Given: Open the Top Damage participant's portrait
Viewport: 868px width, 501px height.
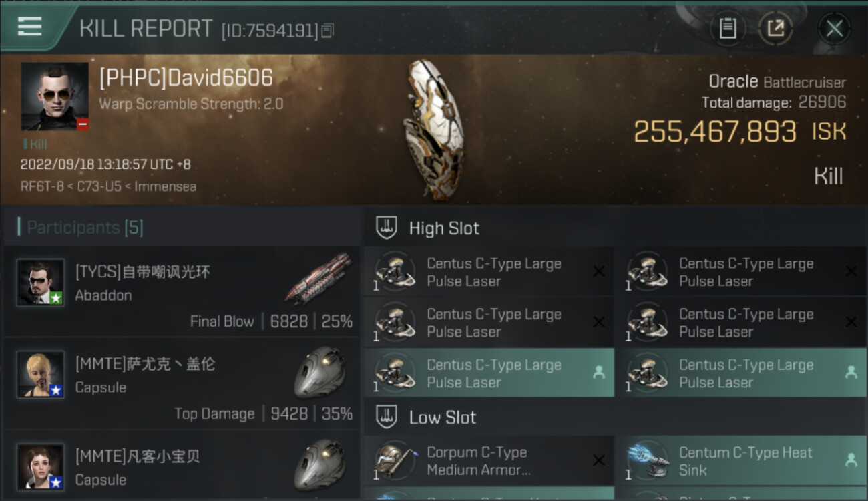Looking at the screenshot, I should point(41,374).
